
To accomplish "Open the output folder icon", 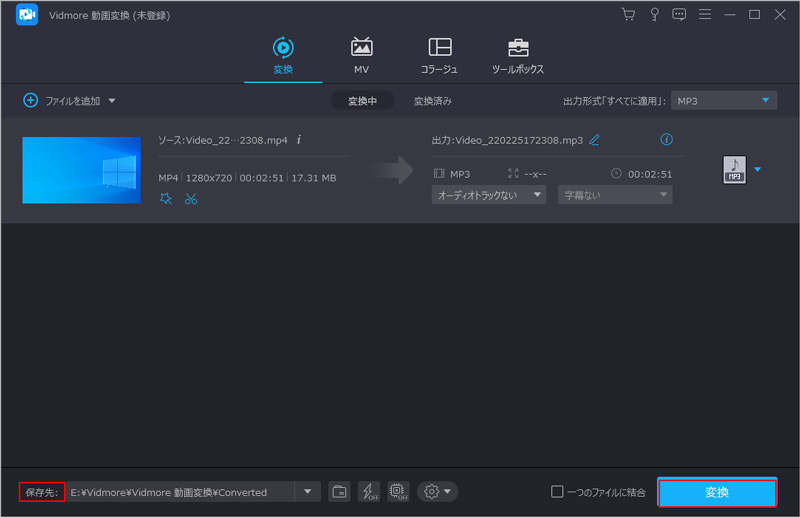I will (x=339, y=492).
